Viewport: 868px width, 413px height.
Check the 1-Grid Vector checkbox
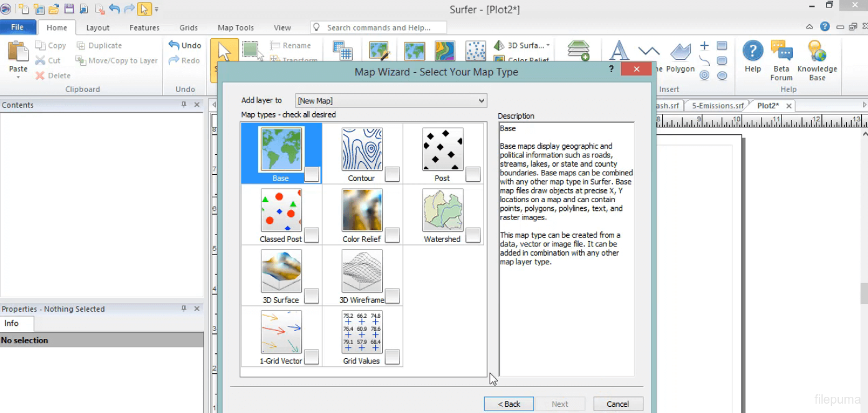tap(312, 357)
